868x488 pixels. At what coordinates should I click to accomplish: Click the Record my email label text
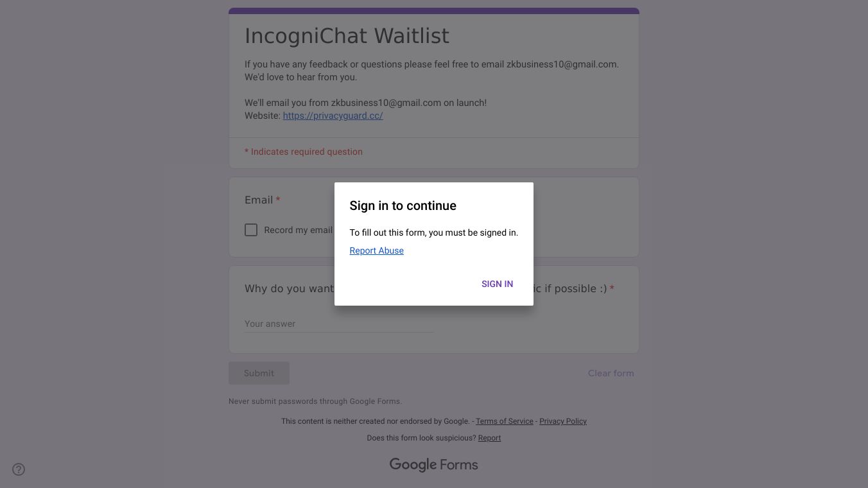pos(298,230)
